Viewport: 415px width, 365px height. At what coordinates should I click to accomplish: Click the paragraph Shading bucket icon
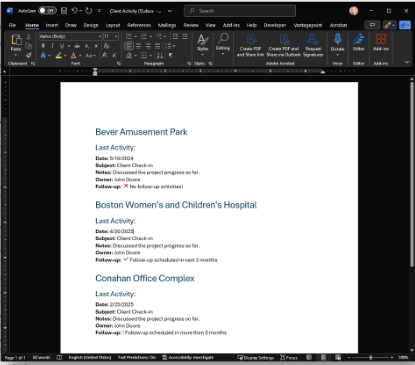click(129, 55)
